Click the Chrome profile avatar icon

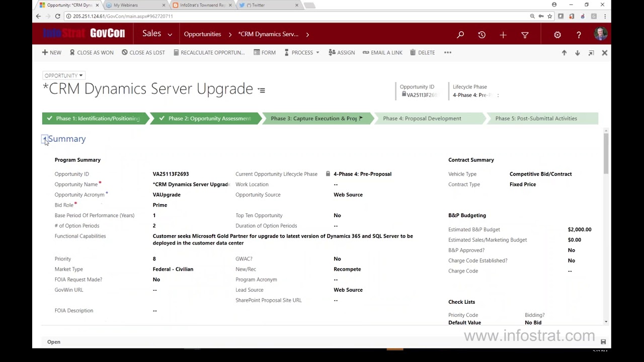pos(554,5)
